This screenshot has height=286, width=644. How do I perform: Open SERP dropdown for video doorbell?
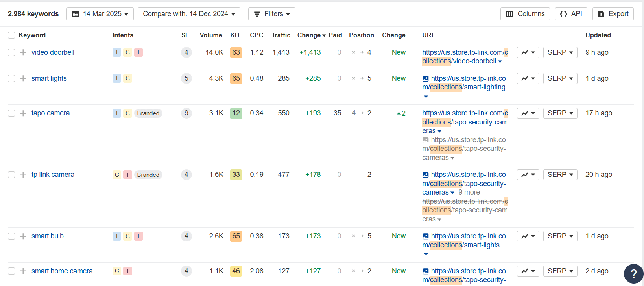click(560, 52)
